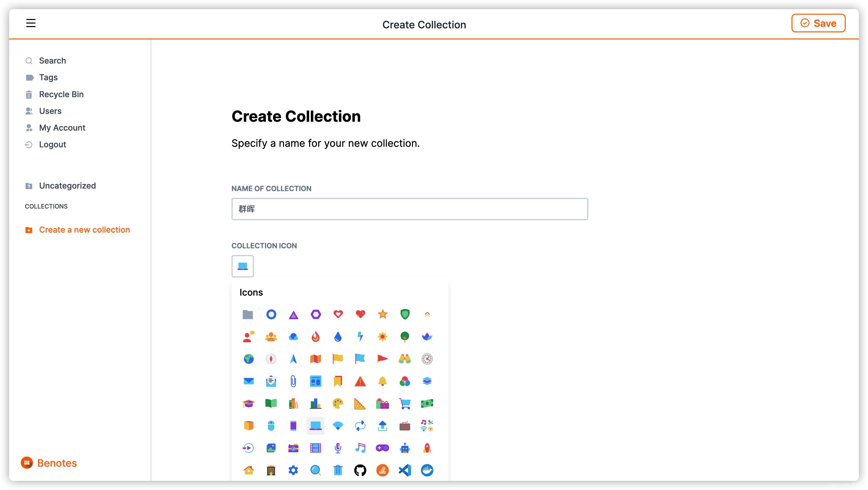Choose the clock icon
Image resolution: width=868 pixels, height=490 pixels.
coord(427,359)
